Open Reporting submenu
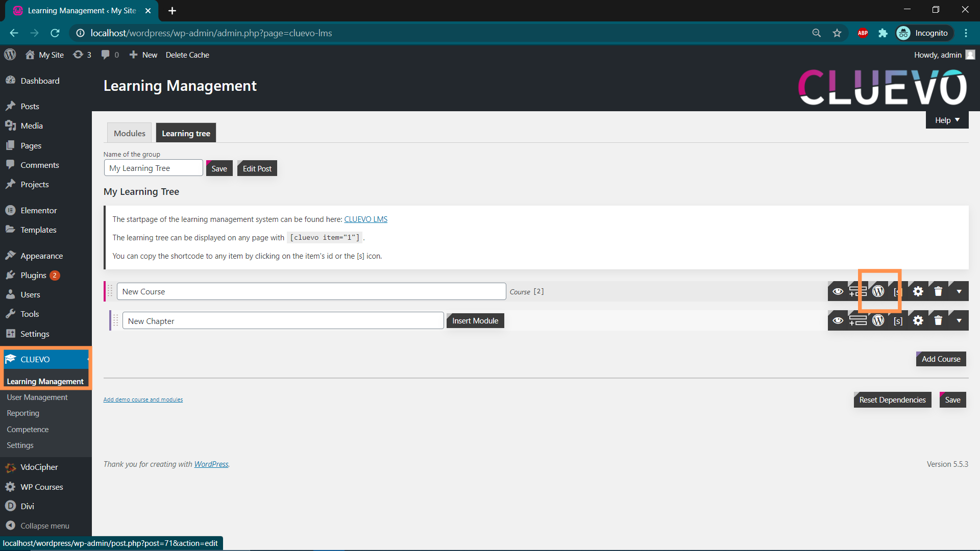Image resolution: width=980 pixels, height=551 pixels. point(23,413)
